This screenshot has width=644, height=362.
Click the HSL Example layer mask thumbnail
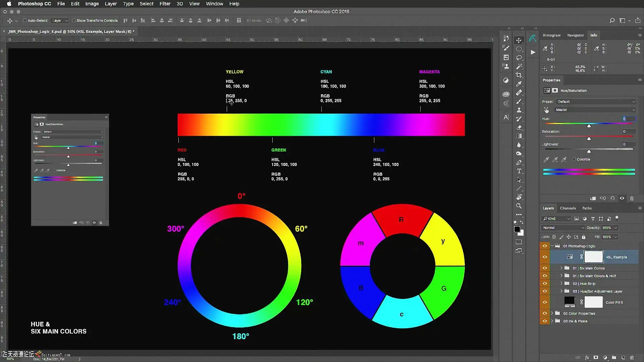click(x=593, y=257)
